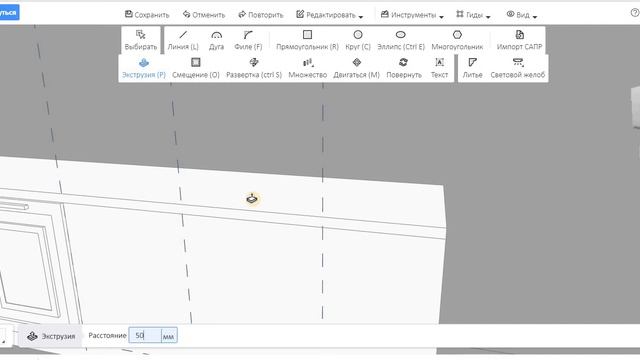Open the Гиды dropdown menu
This screenshot has width=640, height=360.
(x=473, y=15)
